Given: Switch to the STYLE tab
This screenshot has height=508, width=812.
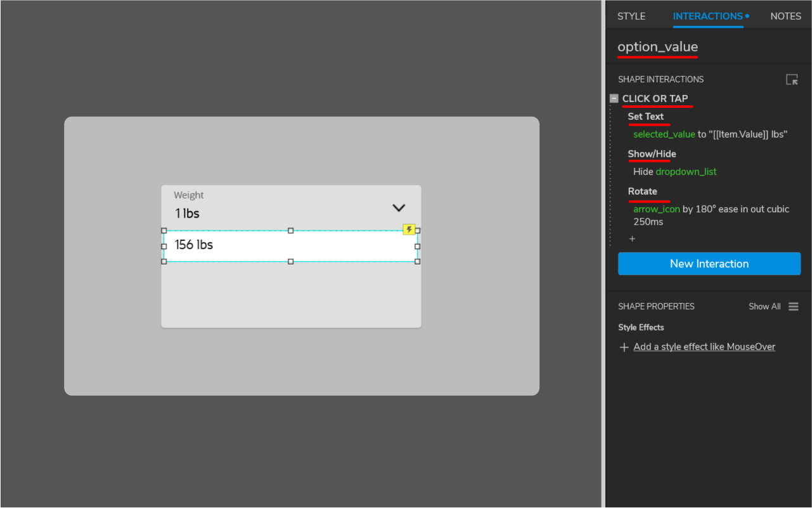Looking at the screenshot, I should (x=631, y=16).
